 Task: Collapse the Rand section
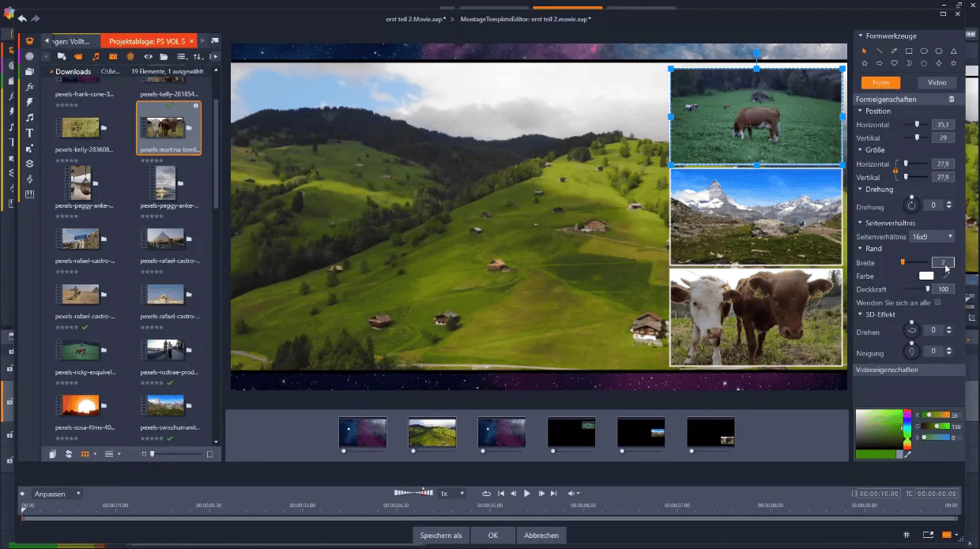[860, 249]
